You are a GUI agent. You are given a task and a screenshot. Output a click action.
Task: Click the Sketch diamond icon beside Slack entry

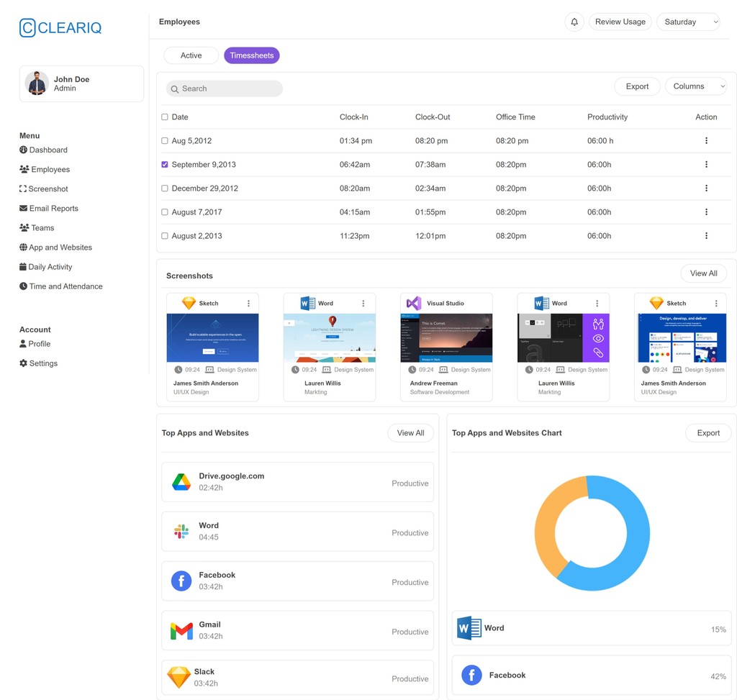[178, 678]
